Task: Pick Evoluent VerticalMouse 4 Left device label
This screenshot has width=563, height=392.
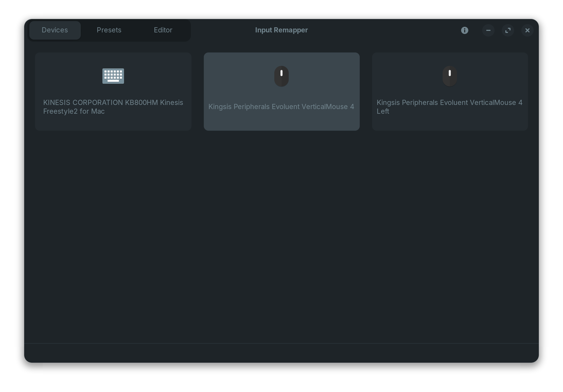Action: [x=449, y=107]
